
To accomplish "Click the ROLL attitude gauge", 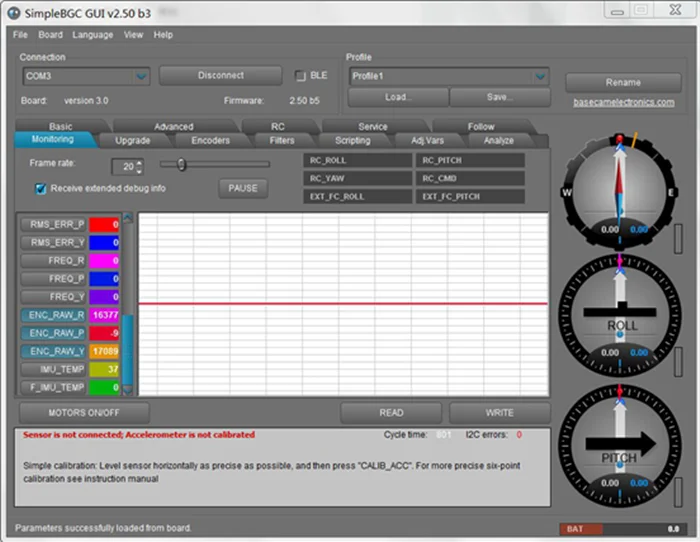I will [x=620, y=315].
